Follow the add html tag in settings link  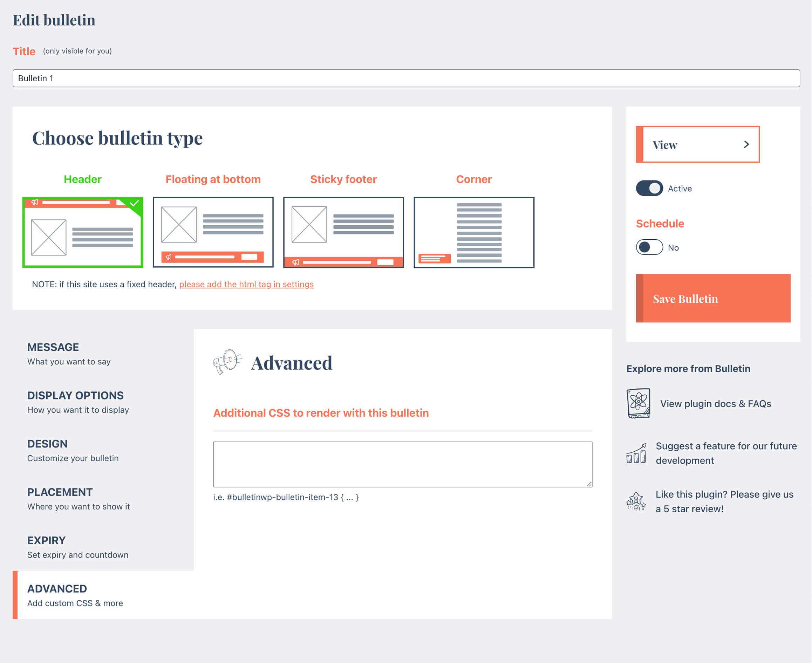pos(246,284)
